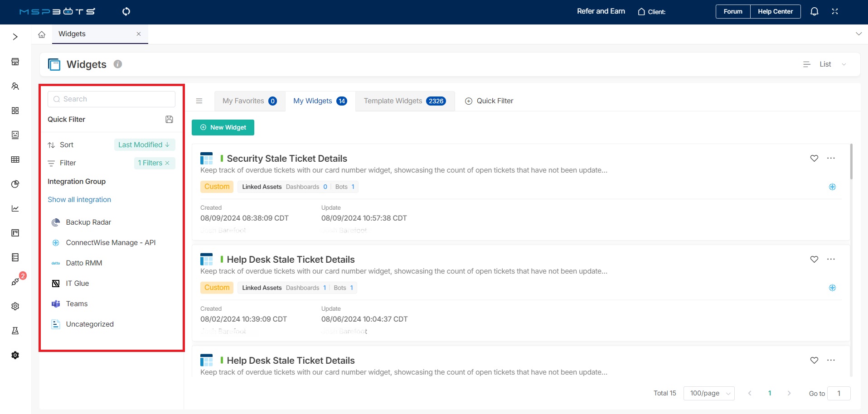Open more options for Security Stale Ticket Details
The height and width of the screenshot is (414, 868).
coord(831,158)
